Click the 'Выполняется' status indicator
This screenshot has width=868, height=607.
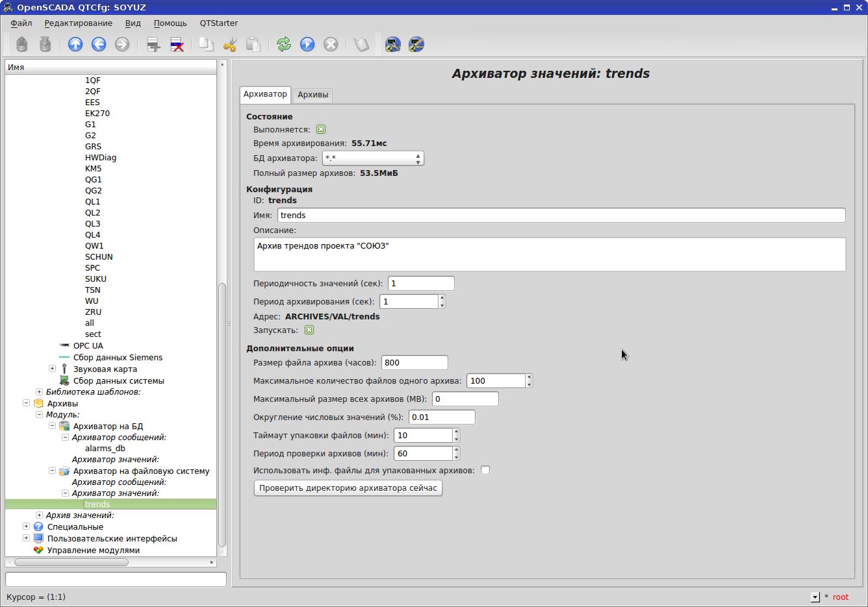tap(321, 129)
